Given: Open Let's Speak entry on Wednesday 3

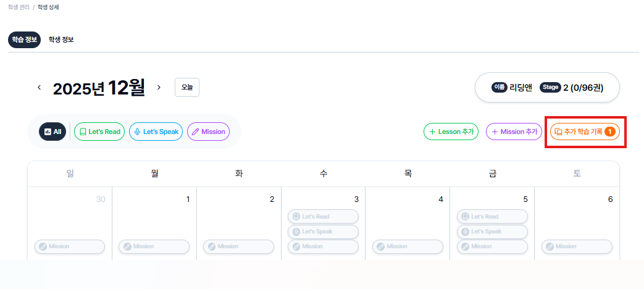Looking at the screenshot, I should [x=323, y=232].
